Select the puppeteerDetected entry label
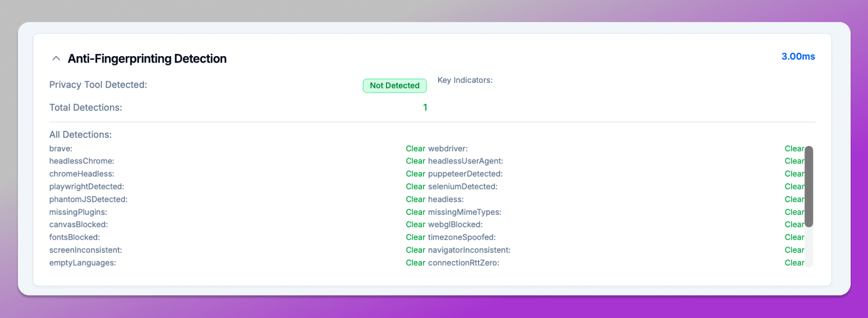The height and width of the screenshot is (318, 868). 465,174
